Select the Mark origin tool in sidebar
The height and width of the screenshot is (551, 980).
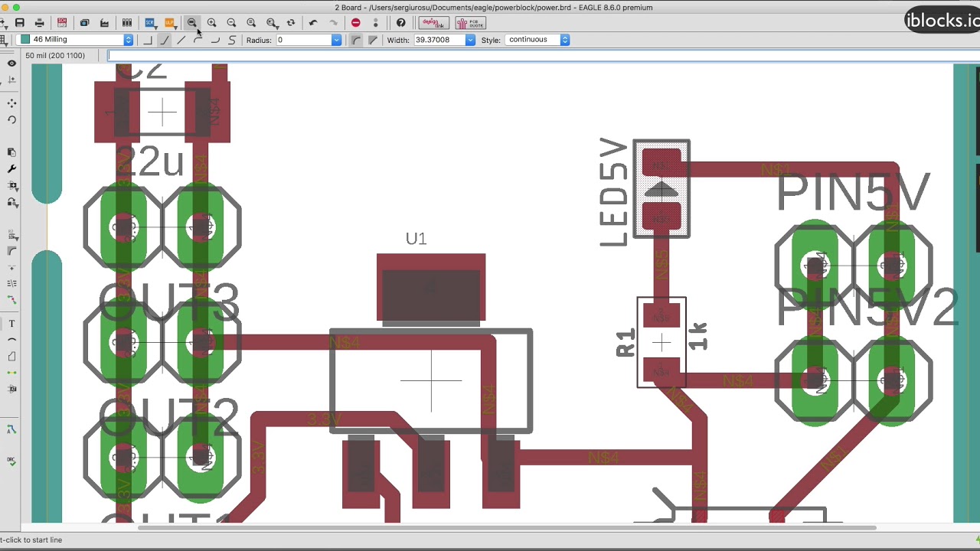click(x=11, y=80)
